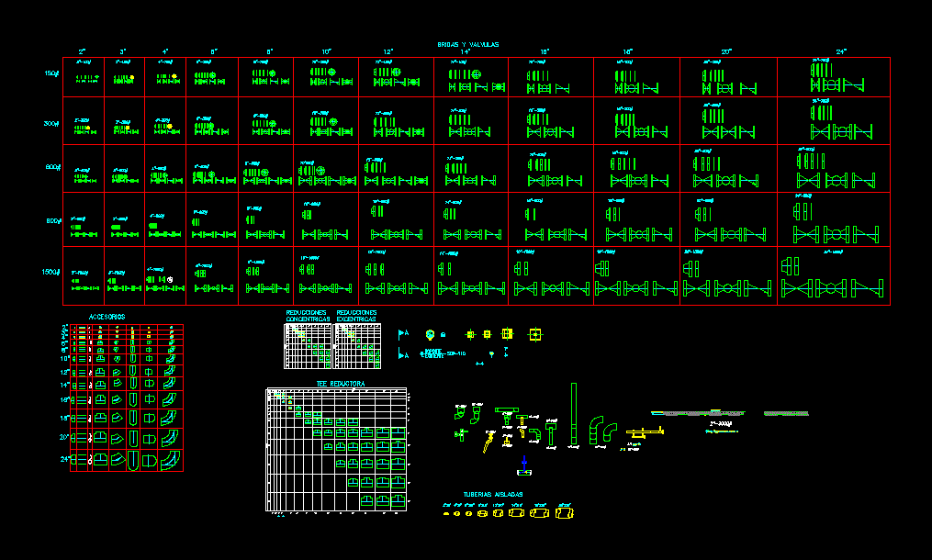The width and height of the screenshot is (932, 560).
Task: Select the blue vertical pipe support symbol
Action: [524, 462]
